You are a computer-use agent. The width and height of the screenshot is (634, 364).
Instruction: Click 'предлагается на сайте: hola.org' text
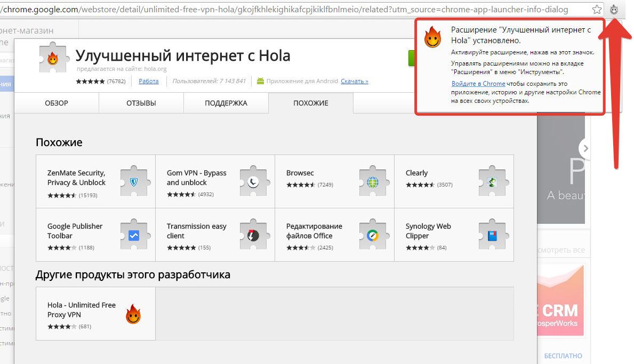pyautogui.click(x=122, y=69)
